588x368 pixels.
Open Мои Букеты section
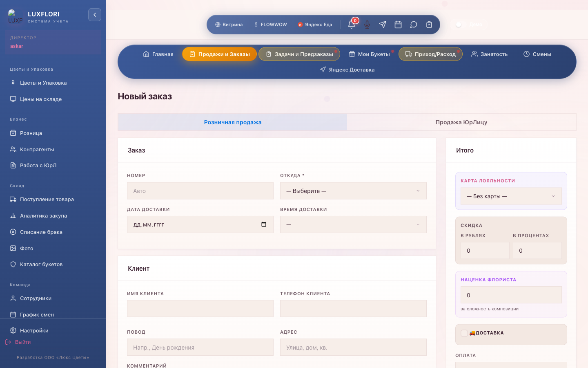(369, 54)
